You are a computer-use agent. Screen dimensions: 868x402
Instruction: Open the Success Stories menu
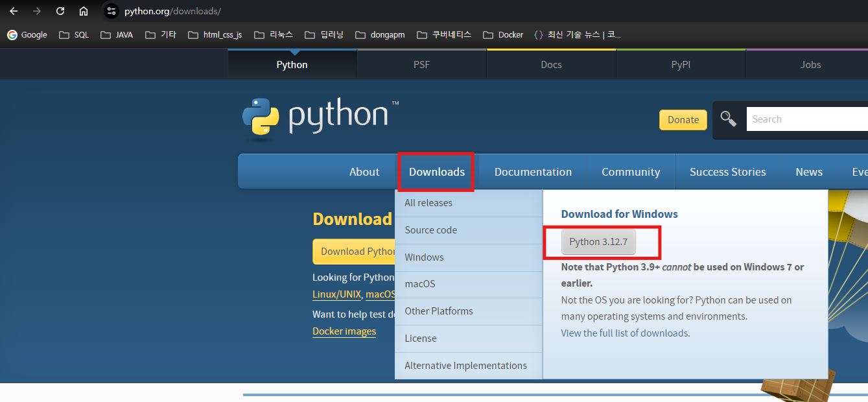[728, 172]
